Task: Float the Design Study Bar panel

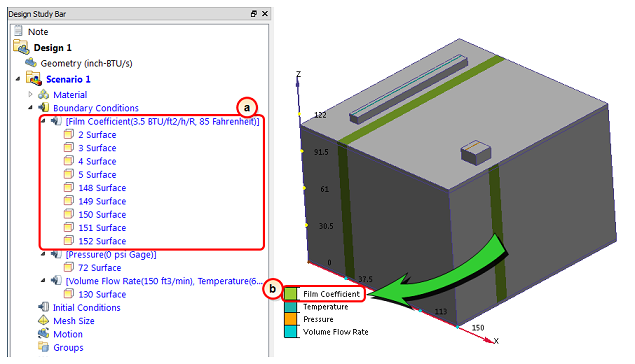Action: (x=254, y=14)
